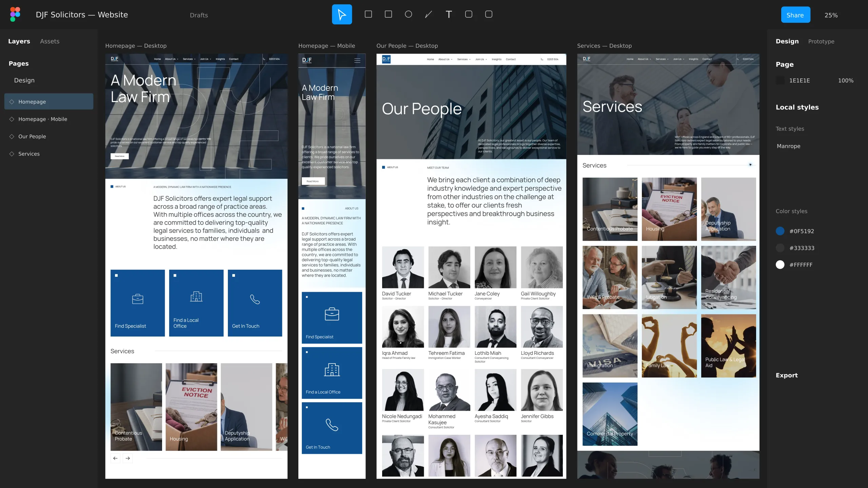Select the Move tool arrow
The width and height of the screenshot is (868, 488).
pyautogui.click(x=342, y=15)
